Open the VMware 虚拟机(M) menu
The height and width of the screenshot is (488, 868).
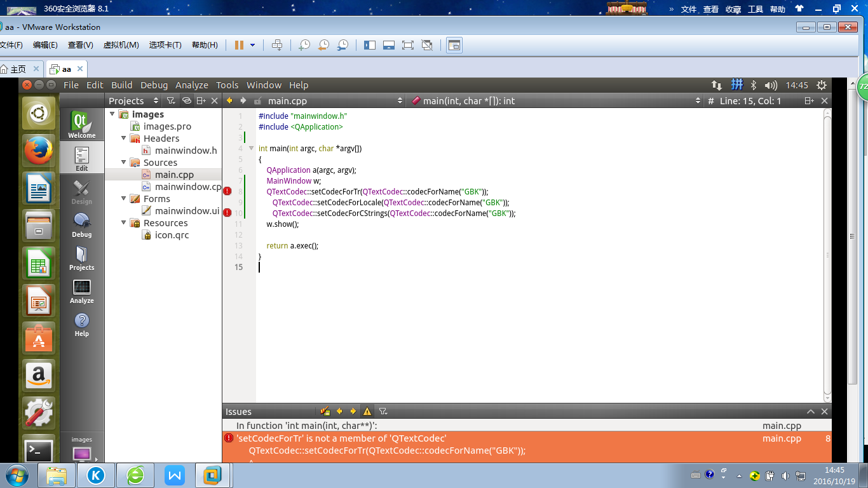121,45
